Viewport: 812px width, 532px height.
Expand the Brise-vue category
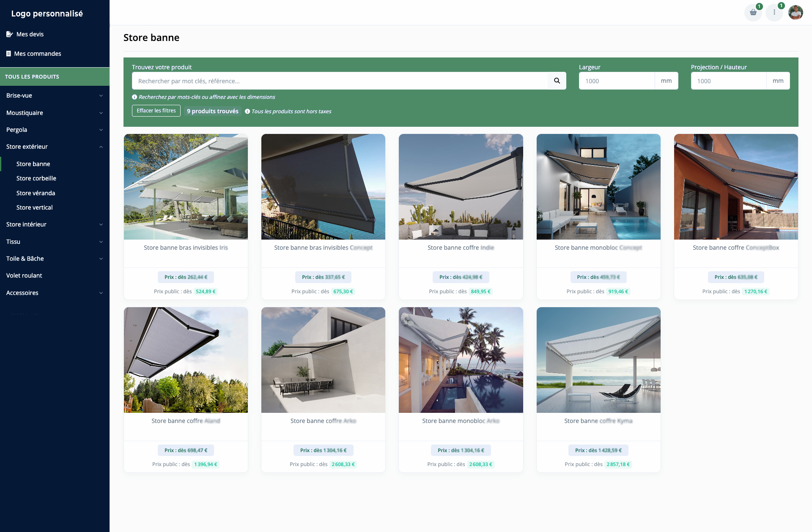[55, 95]
